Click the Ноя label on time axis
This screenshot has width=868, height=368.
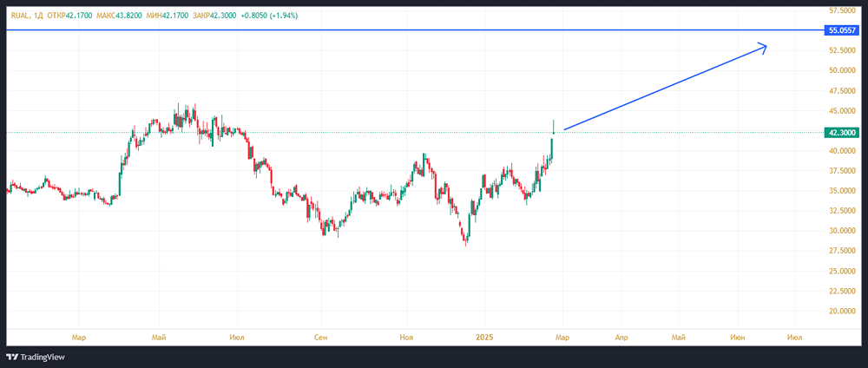pos(405,337)
